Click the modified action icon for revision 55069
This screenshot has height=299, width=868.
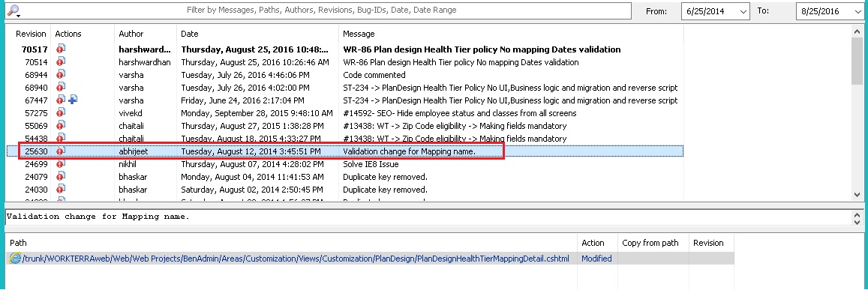[61, 125]
